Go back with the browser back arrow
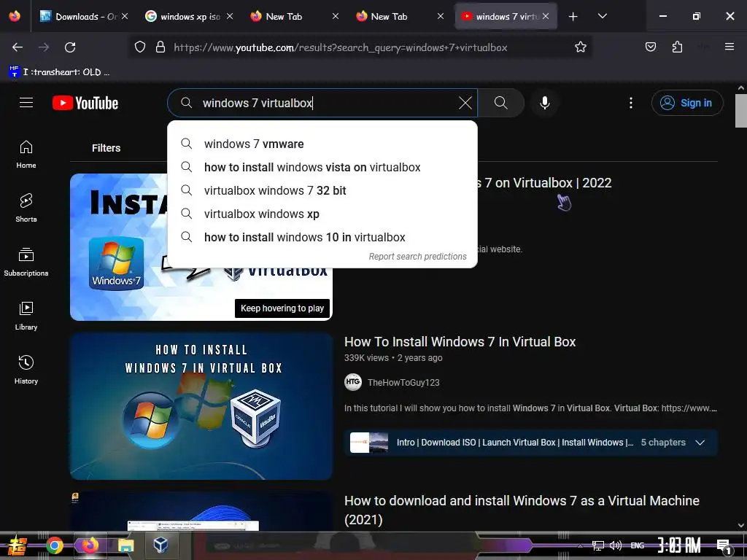The image size is (747, 560). 18,47
